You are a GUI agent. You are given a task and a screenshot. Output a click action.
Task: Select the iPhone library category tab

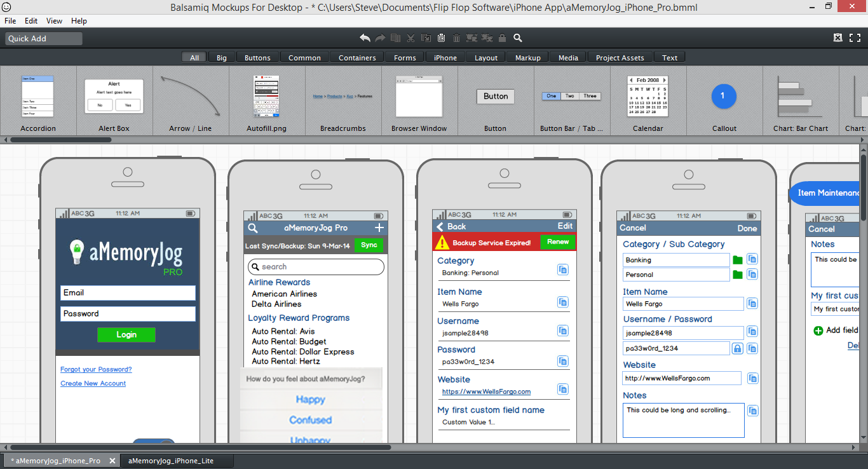coord(445,58)
